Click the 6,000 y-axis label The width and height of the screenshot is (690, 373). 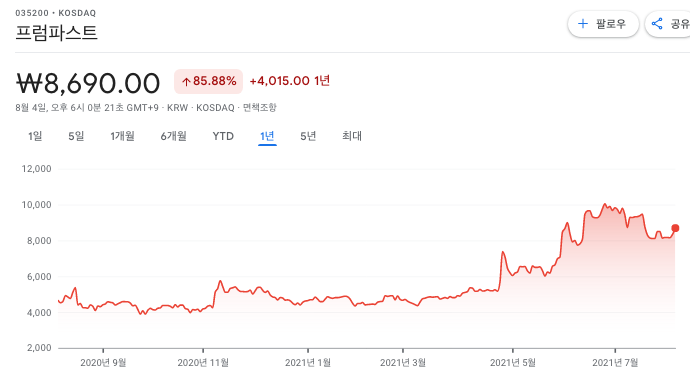tap(39, 277)
